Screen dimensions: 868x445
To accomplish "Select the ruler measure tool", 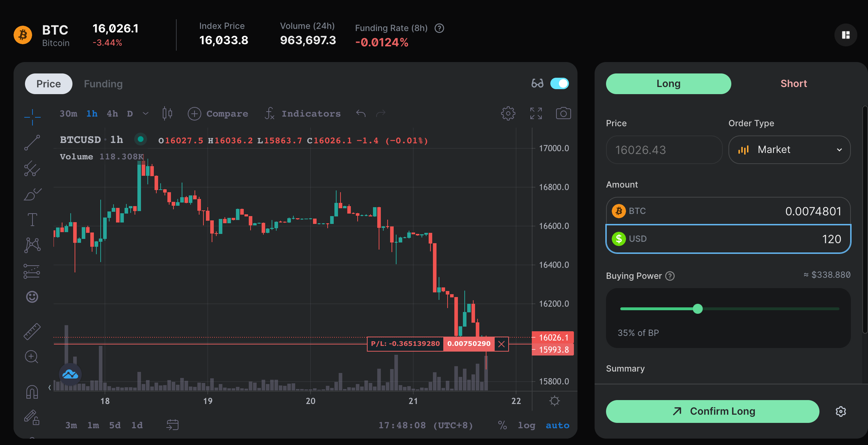I will point(32,331).
